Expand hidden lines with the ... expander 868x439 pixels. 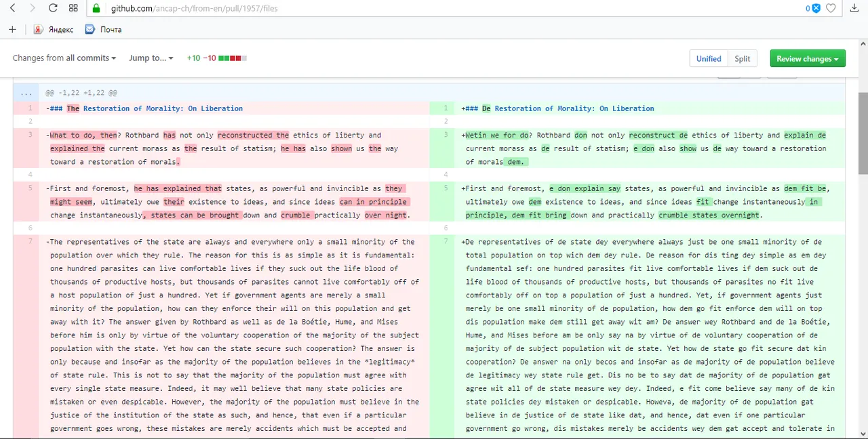pos(26,93)
